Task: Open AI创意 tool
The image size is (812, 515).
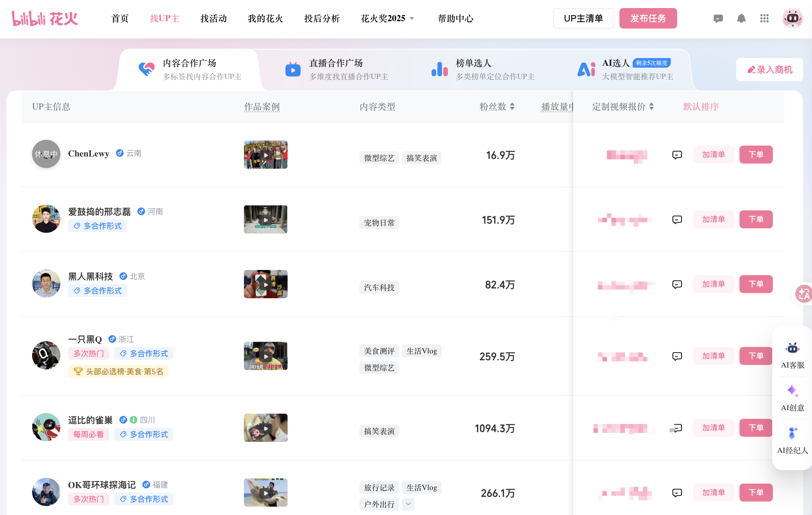Action: click(x=792, y=398)
